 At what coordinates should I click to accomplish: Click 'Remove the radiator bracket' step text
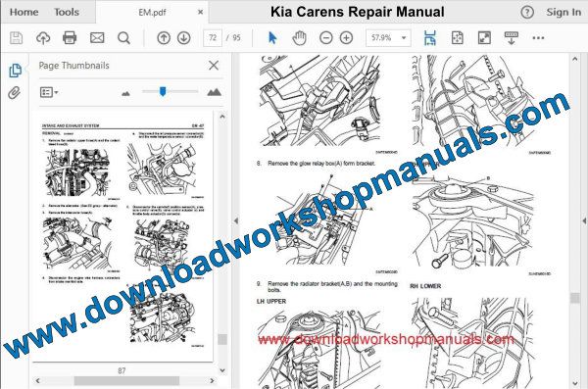click(x=332, y=286)
